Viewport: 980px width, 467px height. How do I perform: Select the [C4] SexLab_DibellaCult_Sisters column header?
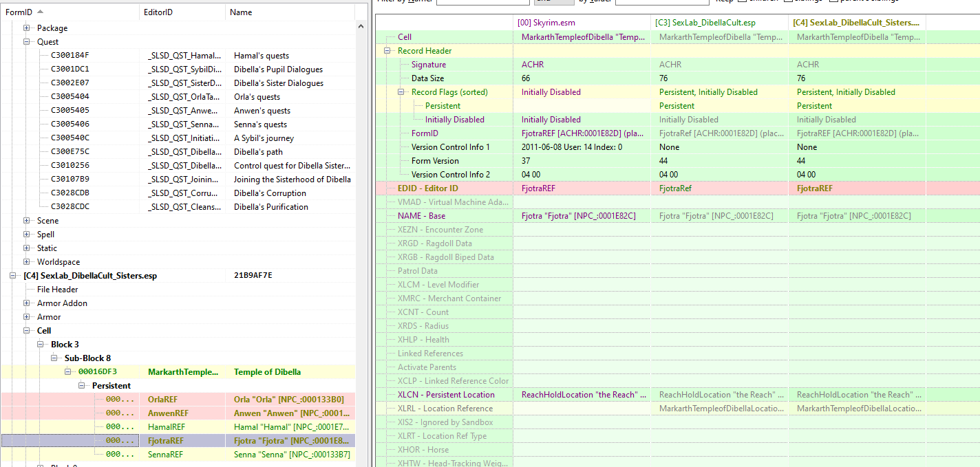[x=857, y=23]
